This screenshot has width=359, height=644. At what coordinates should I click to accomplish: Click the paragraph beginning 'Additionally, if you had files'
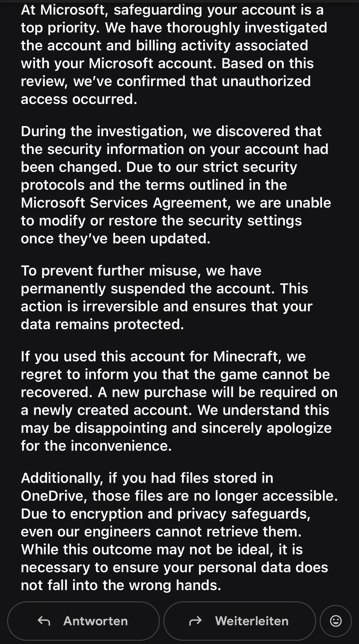coord(179,531)
